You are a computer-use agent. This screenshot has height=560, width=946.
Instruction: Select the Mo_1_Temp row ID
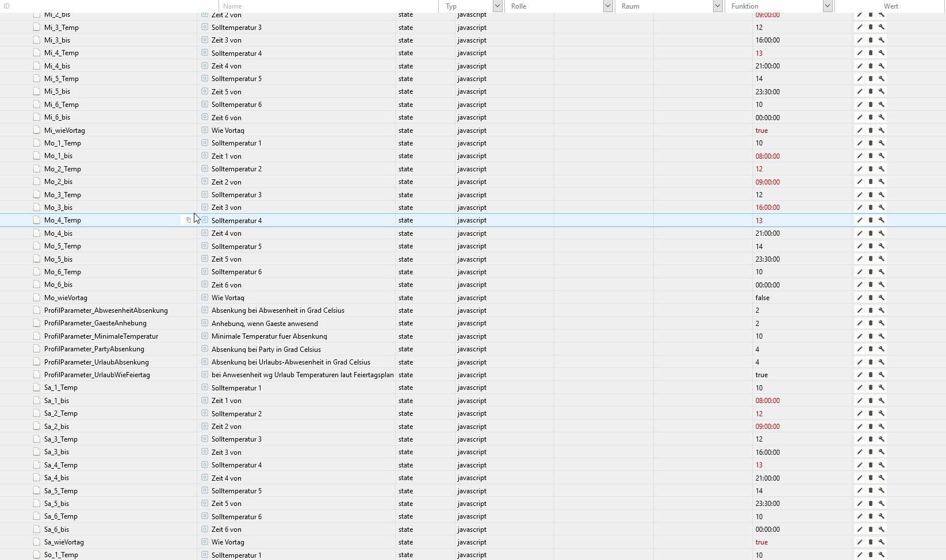click(63, 143)
